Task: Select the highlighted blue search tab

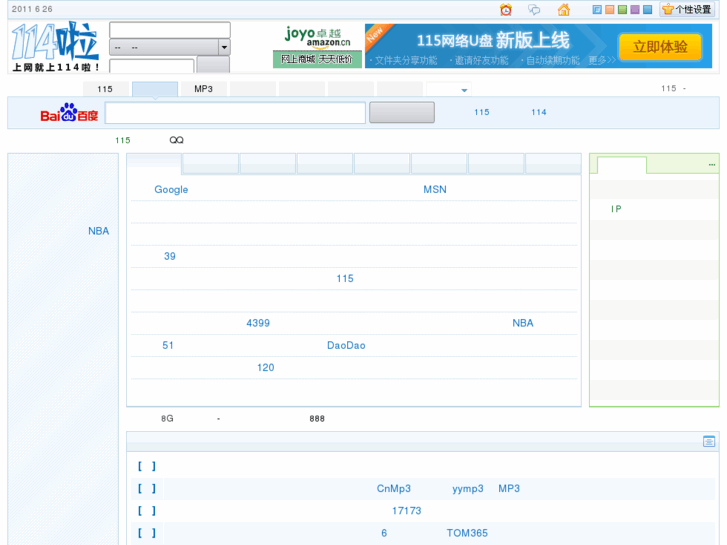Action: point(155,89)
